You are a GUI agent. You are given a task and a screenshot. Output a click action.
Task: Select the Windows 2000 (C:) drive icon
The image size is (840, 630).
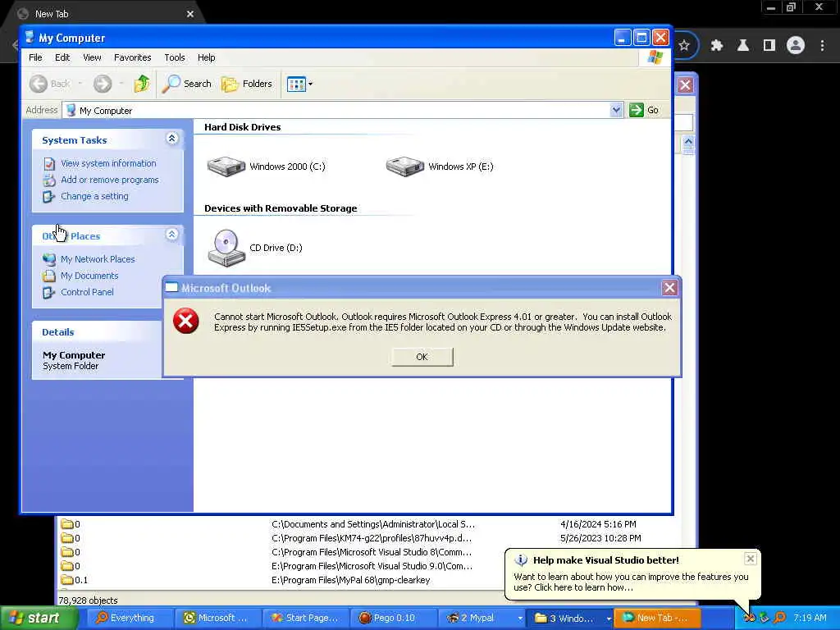[226, 167]
